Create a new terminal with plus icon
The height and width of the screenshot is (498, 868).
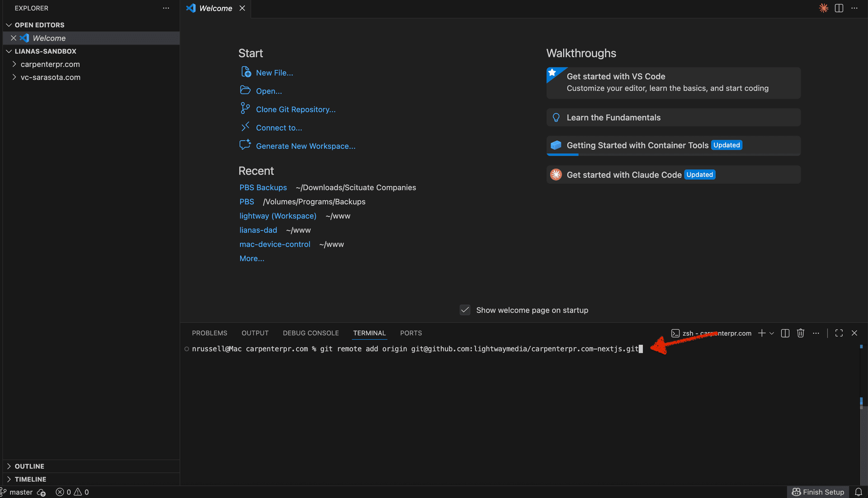762,333
